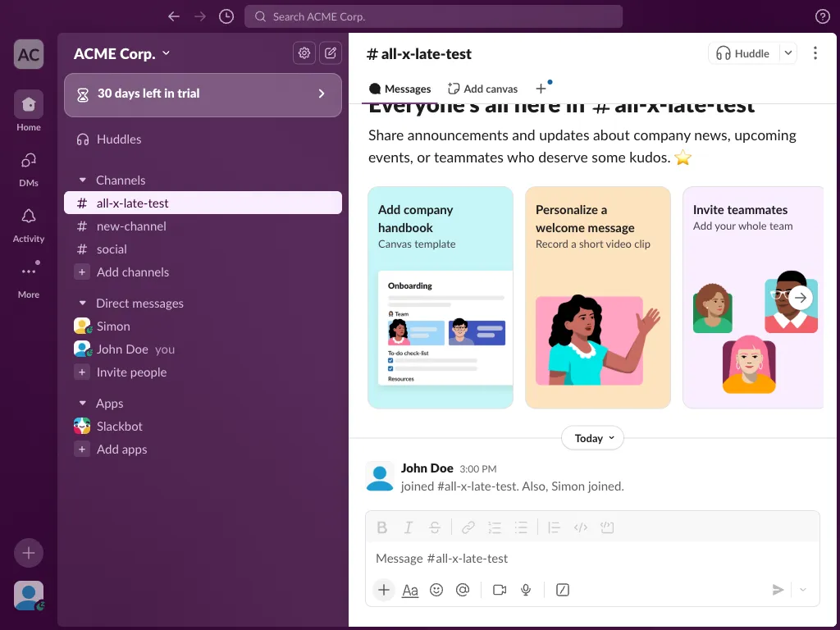
Task: Open the Invite teammates card
Action: tap(753, 297)
